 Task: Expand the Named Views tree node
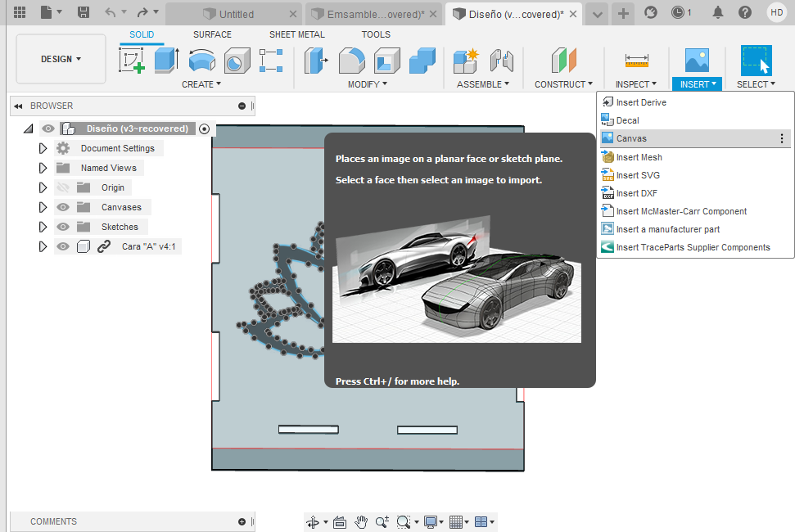pos(43,168)
